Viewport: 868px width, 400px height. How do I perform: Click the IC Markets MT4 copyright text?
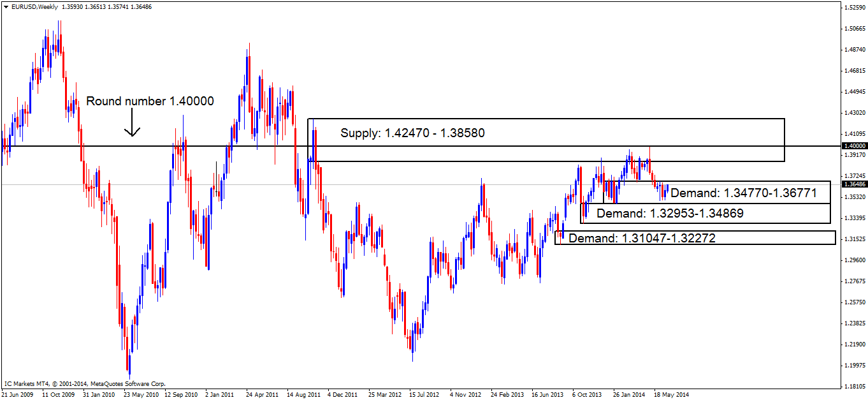point(85,384)
